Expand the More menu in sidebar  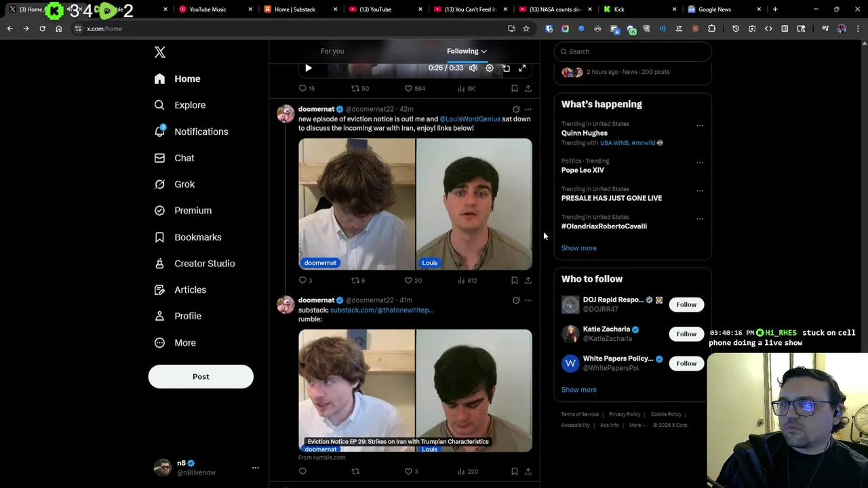(175, 343)
